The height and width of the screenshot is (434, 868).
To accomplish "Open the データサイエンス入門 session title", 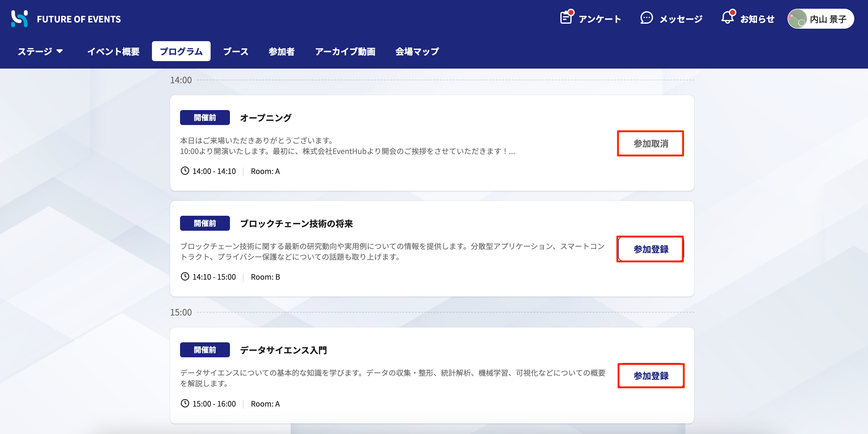I will point(283,350).
